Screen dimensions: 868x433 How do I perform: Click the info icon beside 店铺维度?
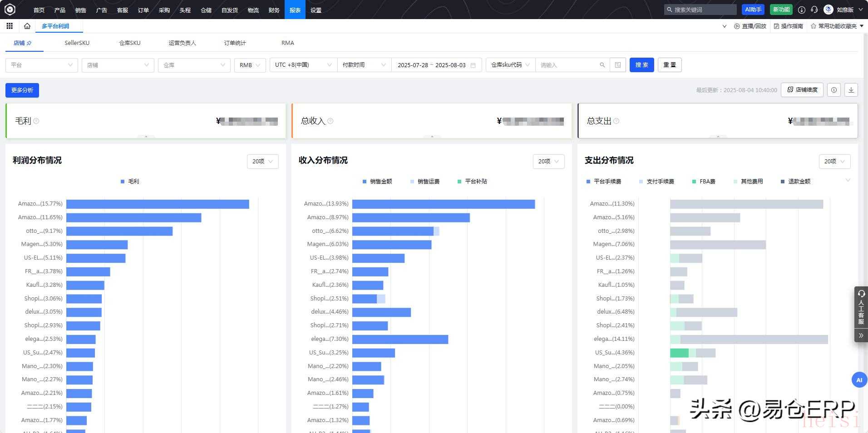(x=834, y=90)
